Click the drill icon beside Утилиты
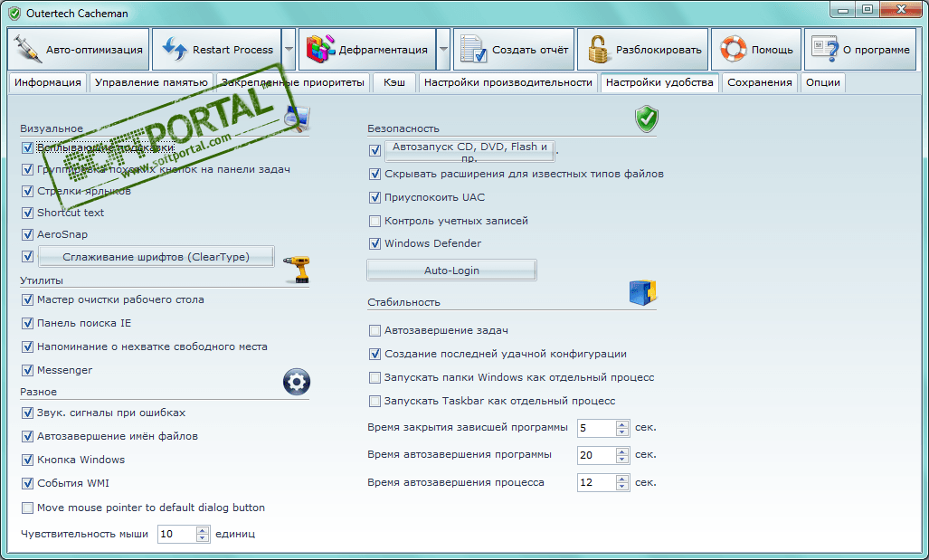 297,270
